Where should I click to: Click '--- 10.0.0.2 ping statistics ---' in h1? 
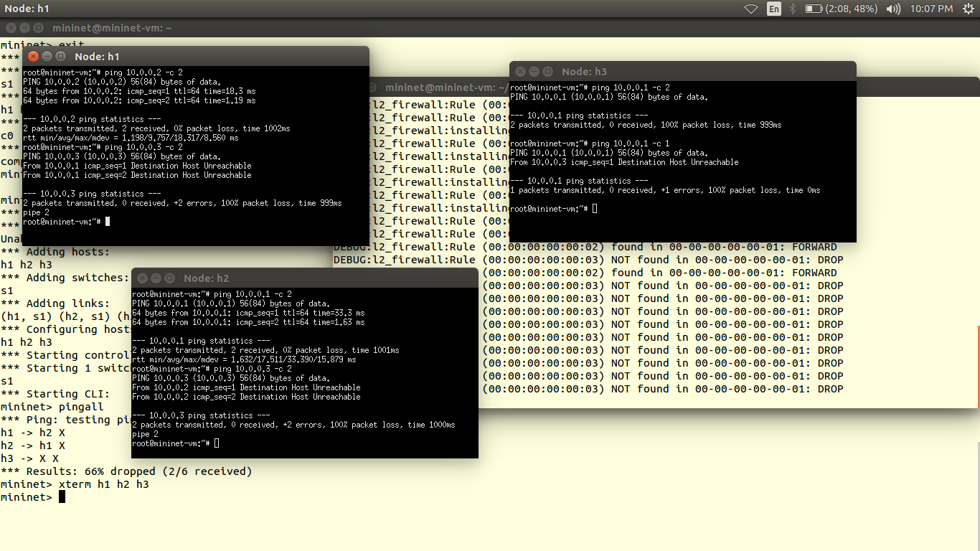point(92,119)
